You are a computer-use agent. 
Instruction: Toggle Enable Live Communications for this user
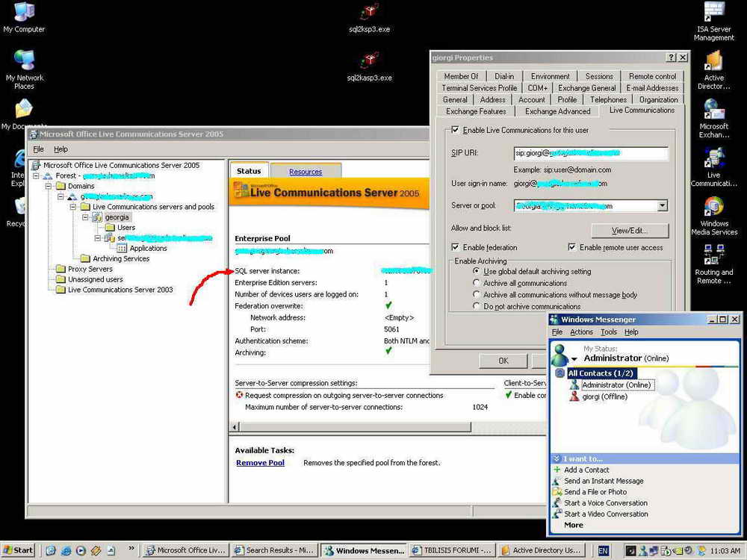click(x=455, y=130)
